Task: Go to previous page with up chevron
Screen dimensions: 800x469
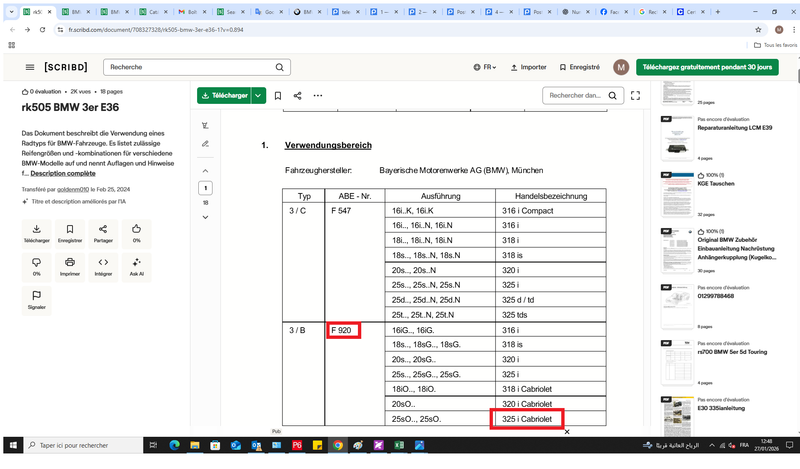Action: pyautogui.click(x=205, y=171)
